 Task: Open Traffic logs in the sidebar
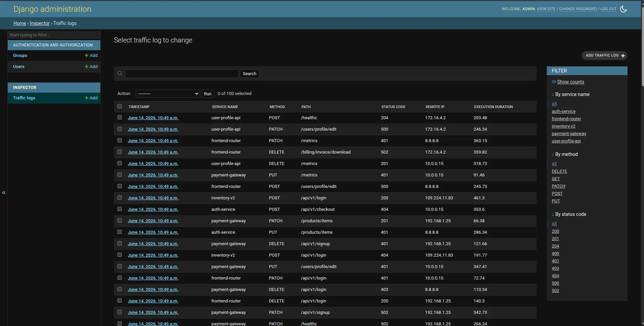(x=24, y=98)
